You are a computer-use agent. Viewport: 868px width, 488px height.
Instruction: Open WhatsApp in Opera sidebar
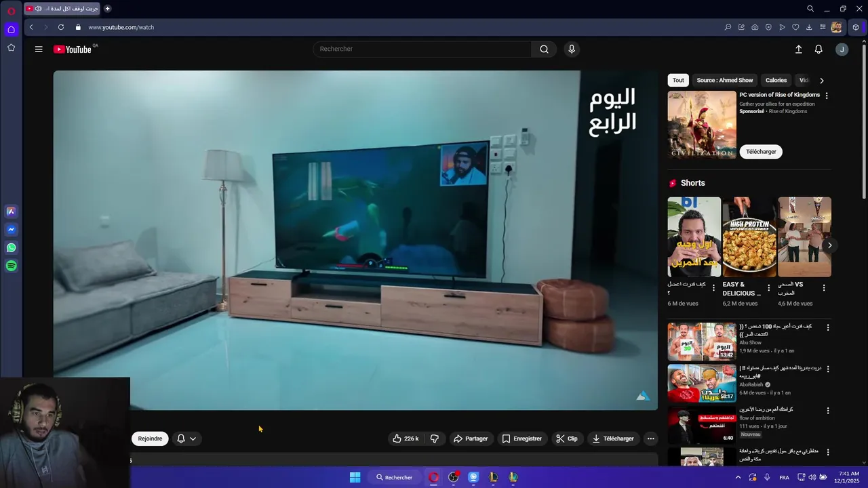click(x=11, y=248)
